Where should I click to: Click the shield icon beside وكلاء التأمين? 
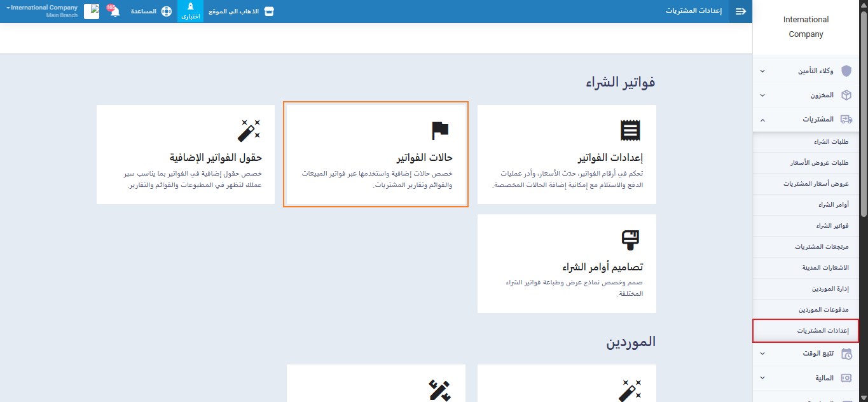[x=846, y=71]
